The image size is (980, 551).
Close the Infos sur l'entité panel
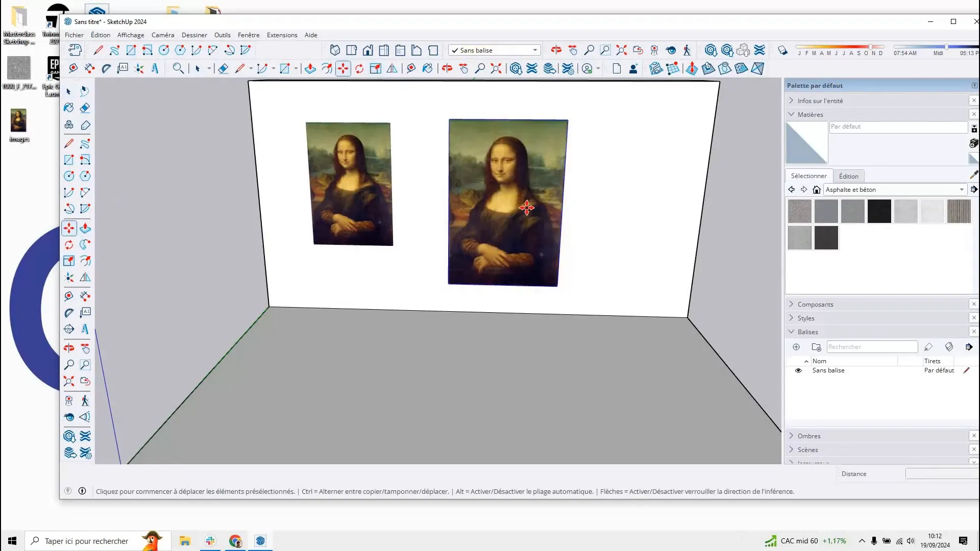tap(974, 101)
